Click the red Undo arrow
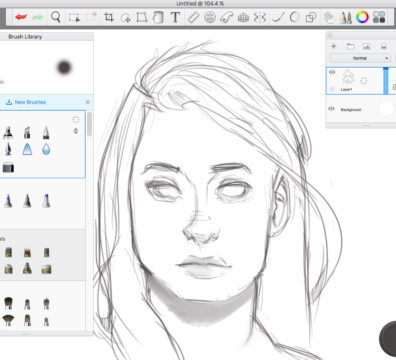 click(x=21, y=17)
